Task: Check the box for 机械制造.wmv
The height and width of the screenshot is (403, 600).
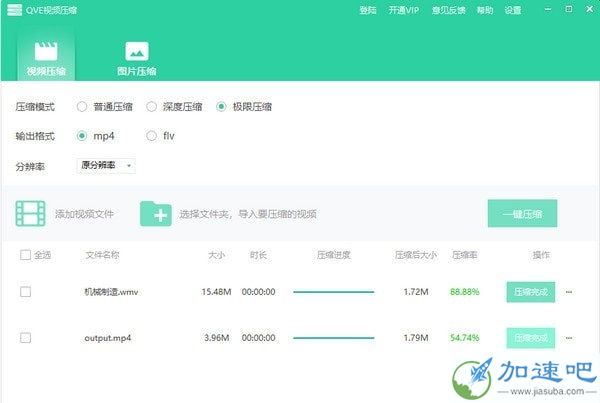Action: click(25, 292)
